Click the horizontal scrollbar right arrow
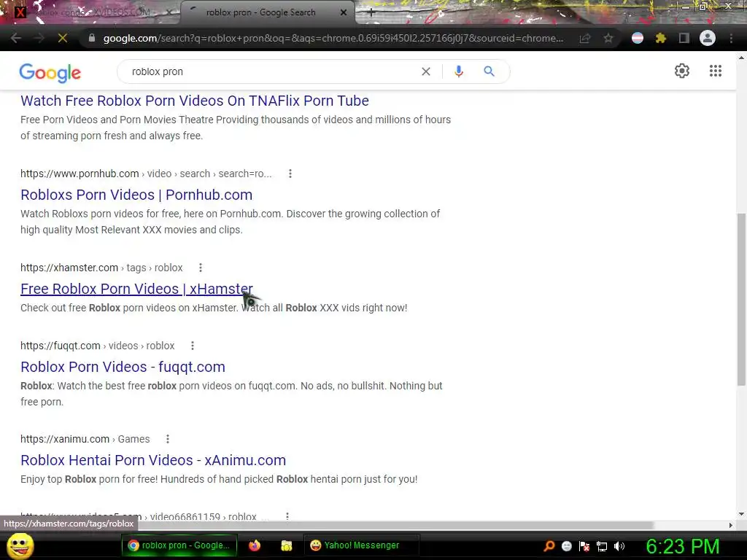Viewport: 747px width, 560px height. tap(731, 525)
